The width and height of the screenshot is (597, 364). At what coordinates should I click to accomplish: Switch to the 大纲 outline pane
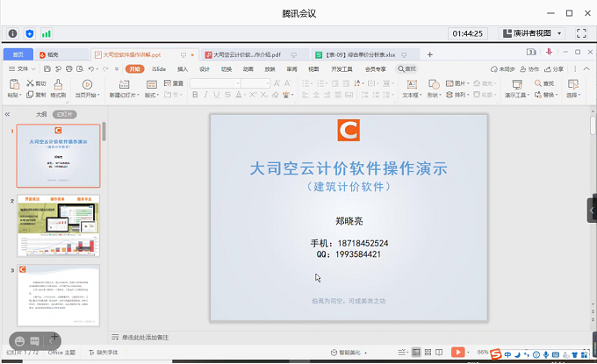tap(41, 115)
